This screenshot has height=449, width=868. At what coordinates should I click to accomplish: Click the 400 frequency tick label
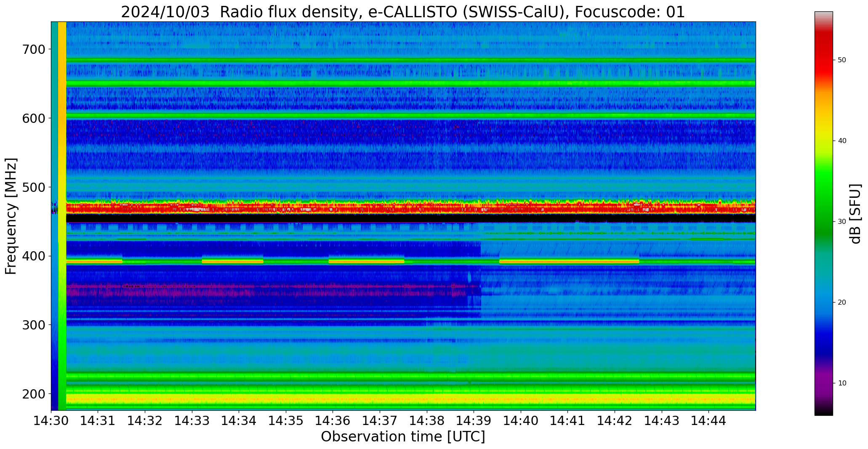point(33,256)
